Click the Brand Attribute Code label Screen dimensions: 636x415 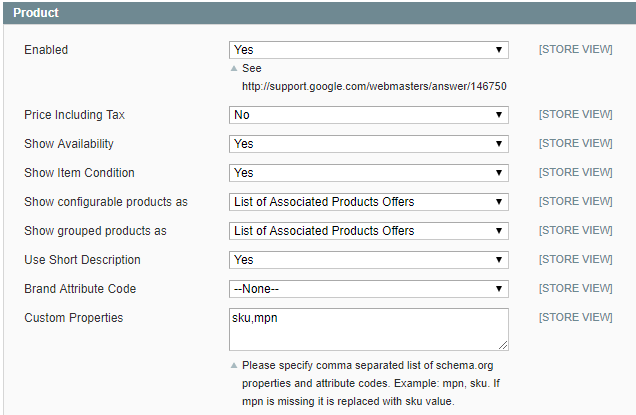click(x=80, y=289)
